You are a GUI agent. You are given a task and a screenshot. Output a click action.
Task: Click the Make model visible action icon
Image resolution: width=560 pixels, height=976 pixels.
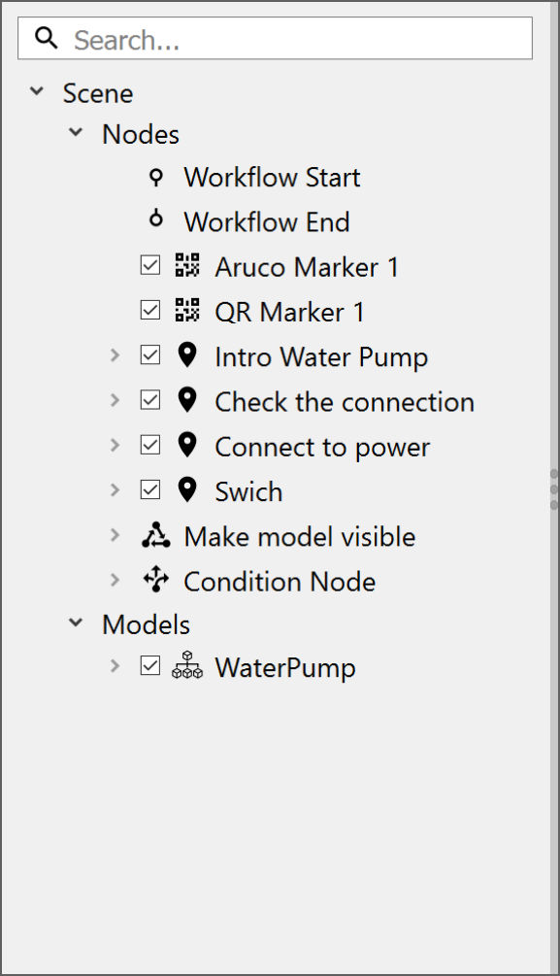pos(155,535)
